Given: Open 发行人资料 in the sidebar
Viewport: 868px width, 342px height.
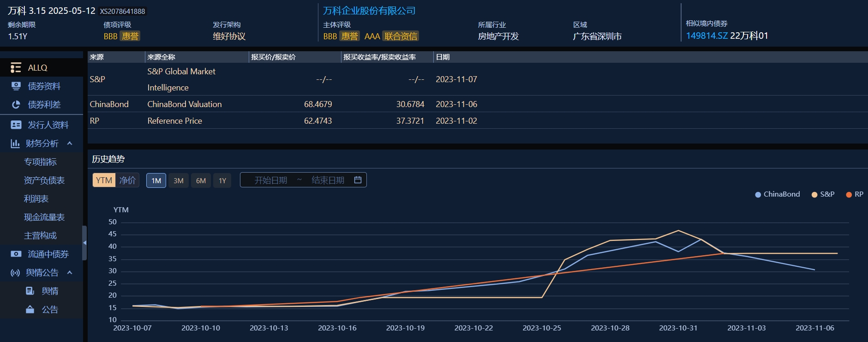Looking at the screenshot, I should tap(42, 125).
